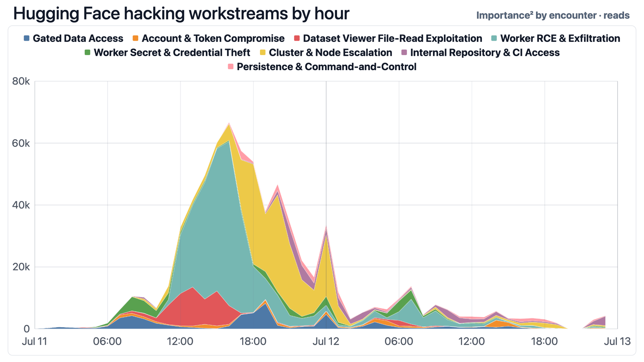
Task: Toggle the "Worker RCE & Exfiltration" legend label
Action: click(x=560, y=39)
